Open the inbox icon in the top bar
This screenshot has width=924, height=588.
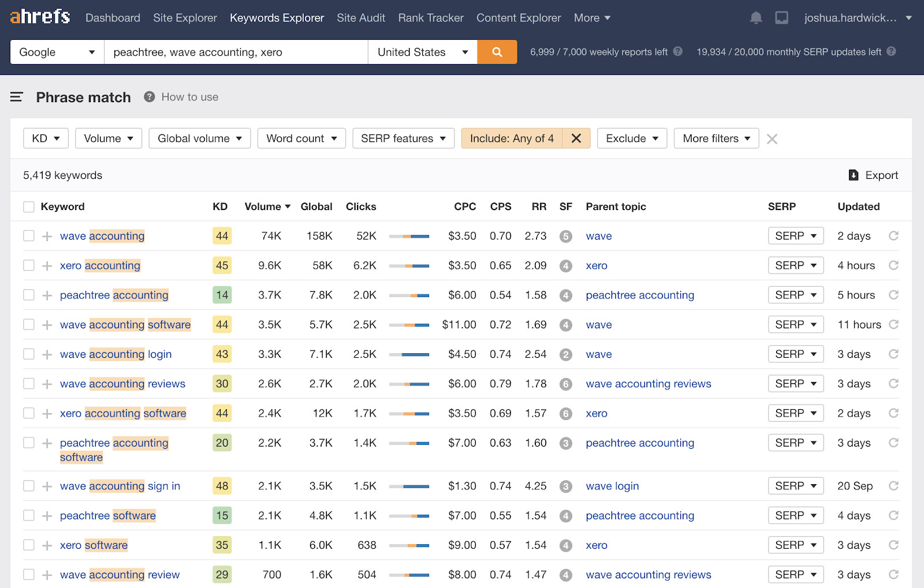(x=781, y=17)
